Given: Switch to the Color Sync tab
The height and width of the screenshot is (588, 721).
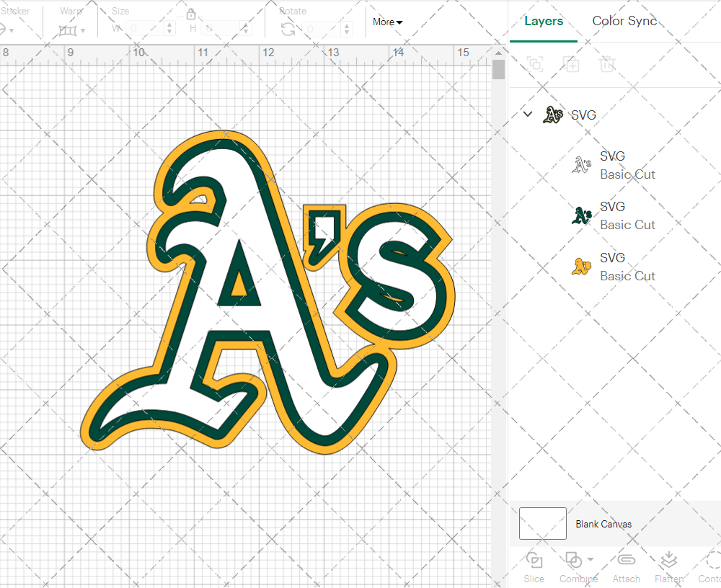Looking at the screenshot, I should pyautogui.click(x=624, y=21).
